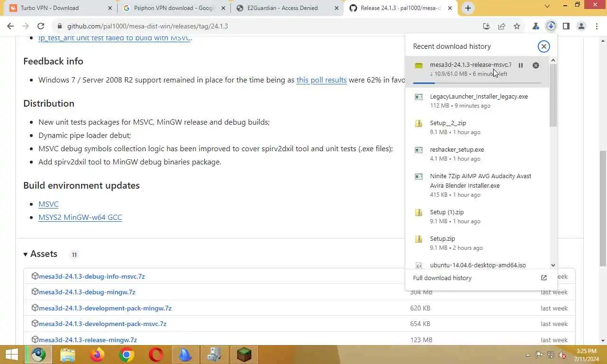The height and width of the screenshot is (364, 607).
Task: Open the MSVC build environment link
Action: (x=48, y=204)
